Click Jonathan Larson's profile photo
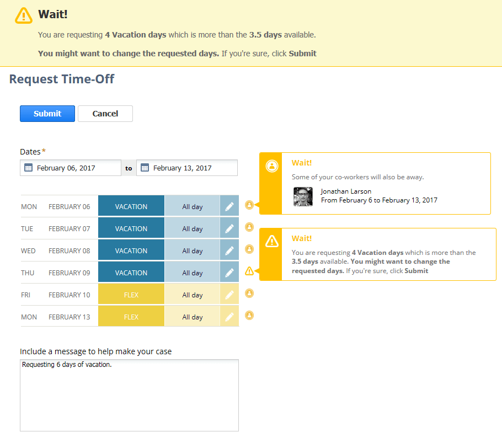 pyautogui.click(x=303, y=196)
